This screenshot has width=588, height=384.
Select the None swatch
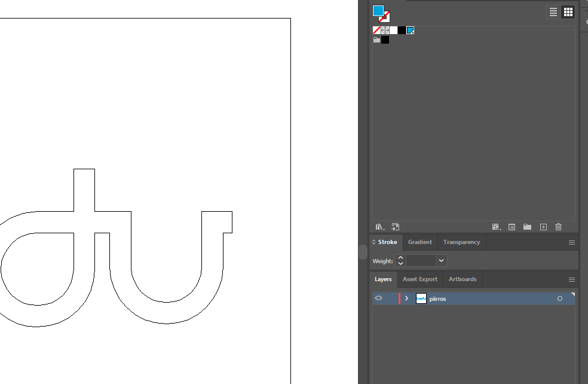[376, 30]
